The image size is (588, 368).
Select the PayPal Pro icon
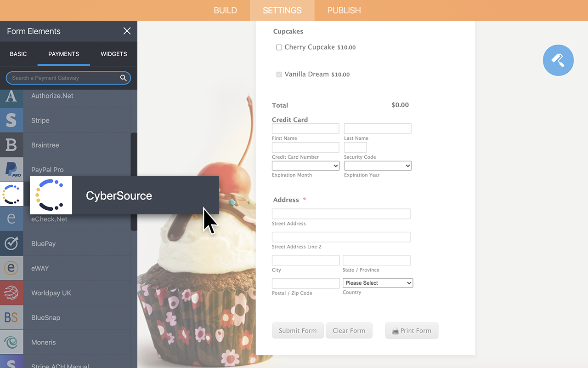(11, 169)
